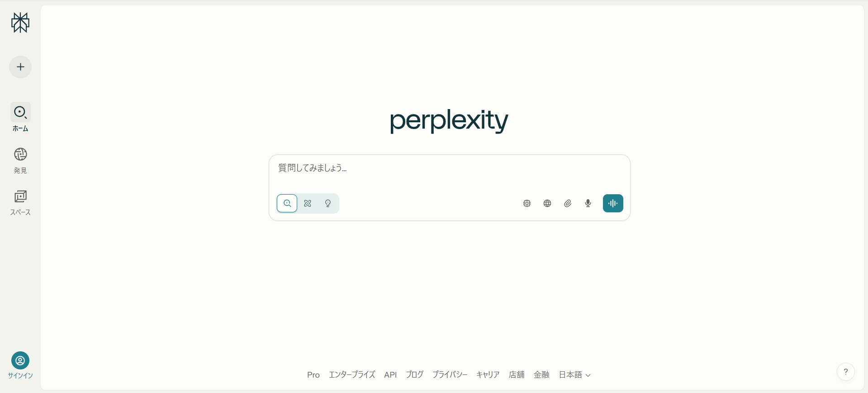Select the 検索 (search) mode magnifier icon

287,203
